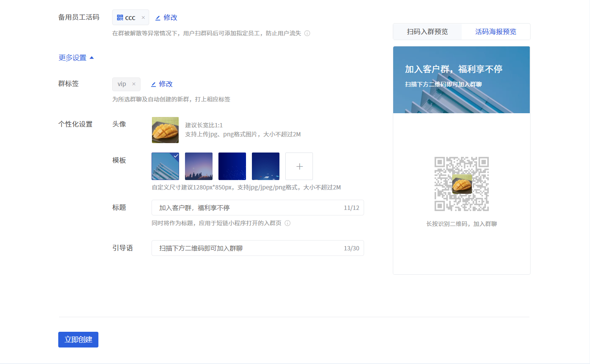Click the 13/30 character counter
590x364 pixels.
351,248
